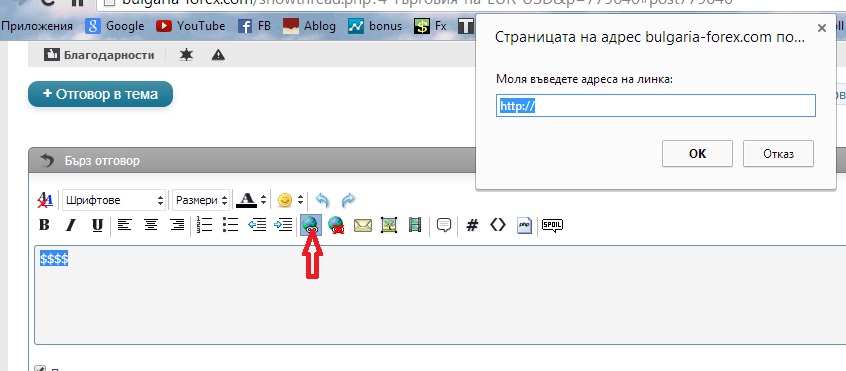Wrap quote tags speech bubble icon
The height and width of the screenshot is (371, 846).
444,225
